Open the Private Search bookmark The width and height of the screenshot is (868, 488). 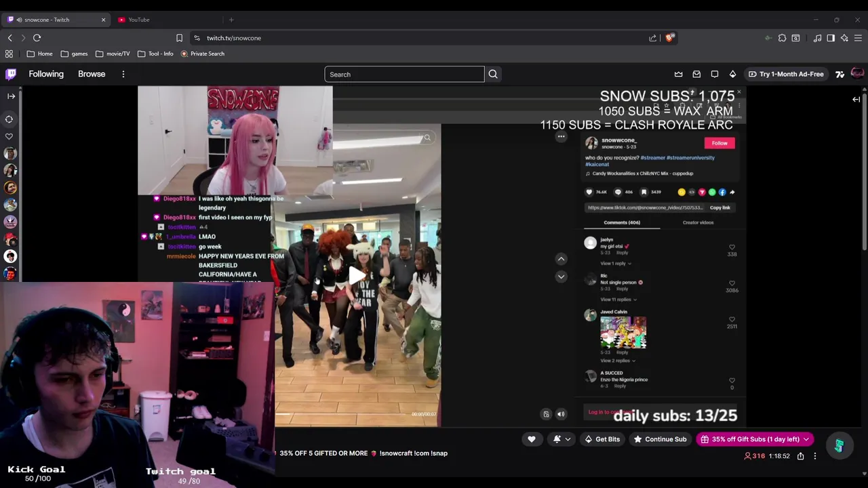pos(203,54)
